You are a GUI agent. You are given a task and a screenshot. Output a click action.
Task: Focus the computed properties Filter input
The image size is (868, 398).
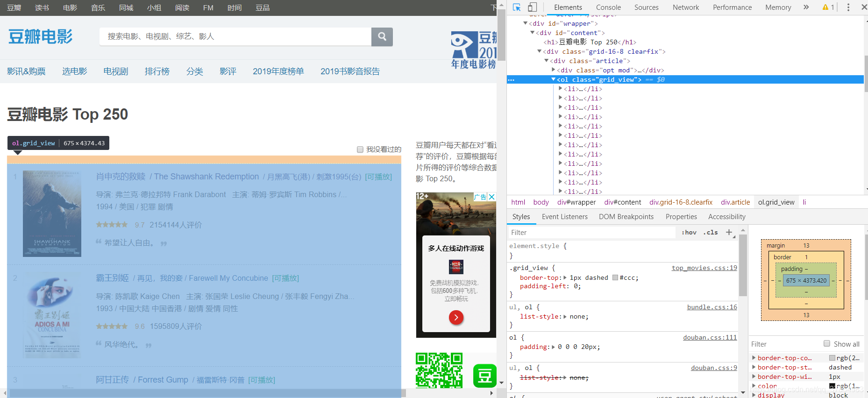point(785,344)
